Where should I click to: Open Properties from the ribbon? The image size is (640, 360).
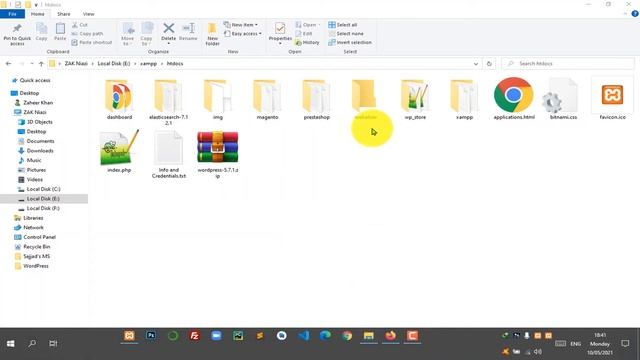click(x=280, y=32)
